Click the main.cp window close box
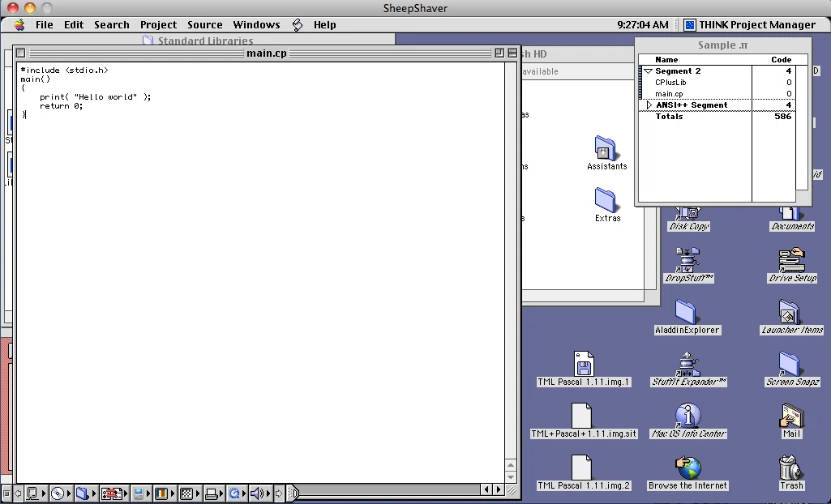The height and width of the screenshot is (504, 831). [x=20, y=53]
